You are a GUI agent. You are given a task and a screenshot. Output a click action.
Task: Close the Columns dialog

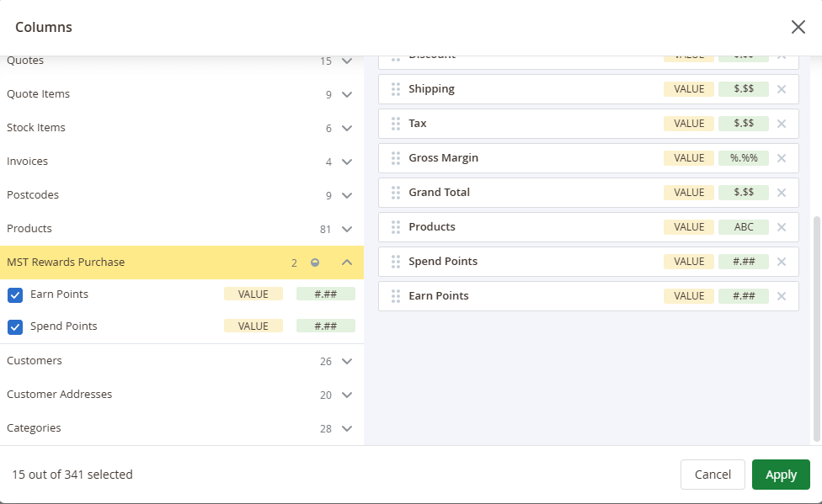click(x=798, y=27)
